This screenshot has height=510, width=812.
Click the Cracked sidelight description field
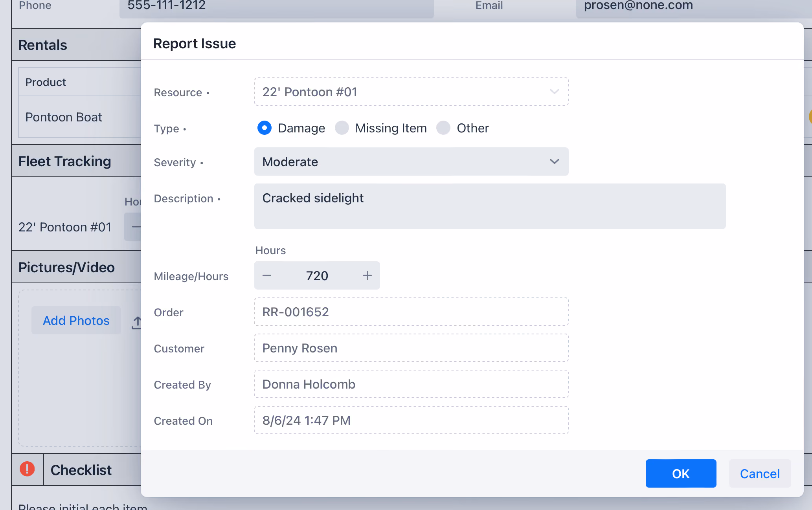click(490, 206)
